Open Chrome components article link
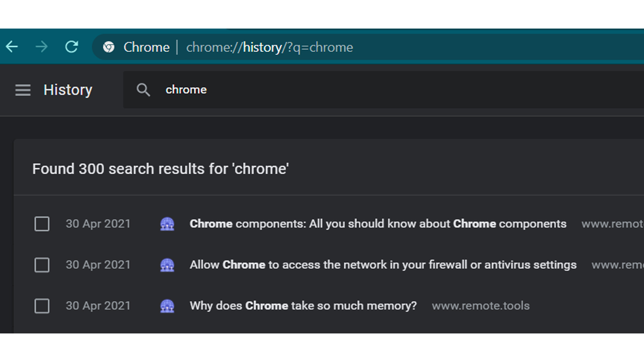 [378, 224]
